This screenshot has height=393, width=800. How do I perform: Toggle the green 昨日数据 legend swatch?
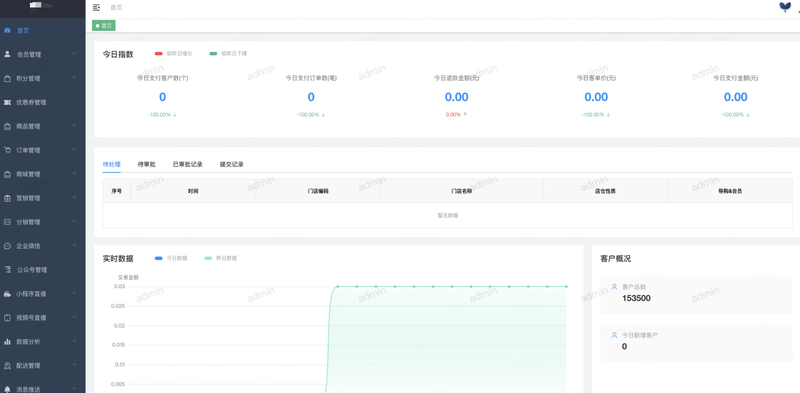[x=208, y=258]
